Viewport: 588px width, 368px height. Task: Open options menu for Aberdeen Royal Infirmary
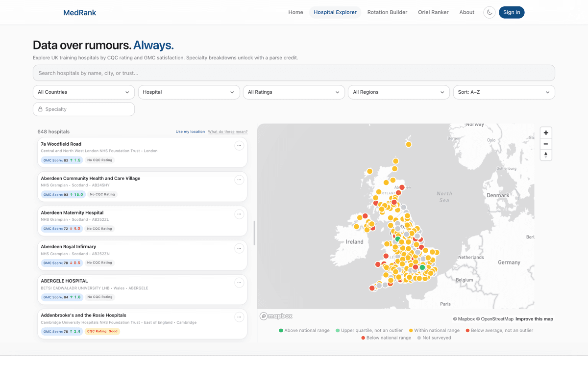click(239, 248)
